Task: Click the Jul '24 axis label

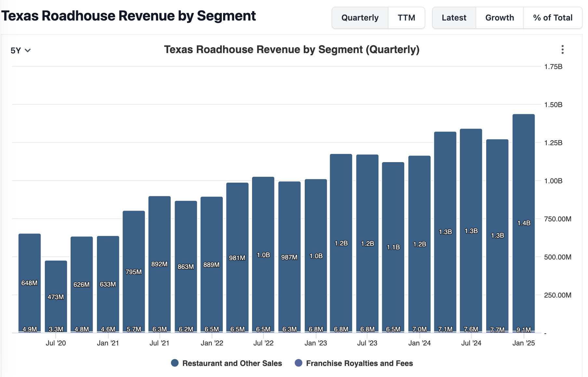Action: (471, 343)
